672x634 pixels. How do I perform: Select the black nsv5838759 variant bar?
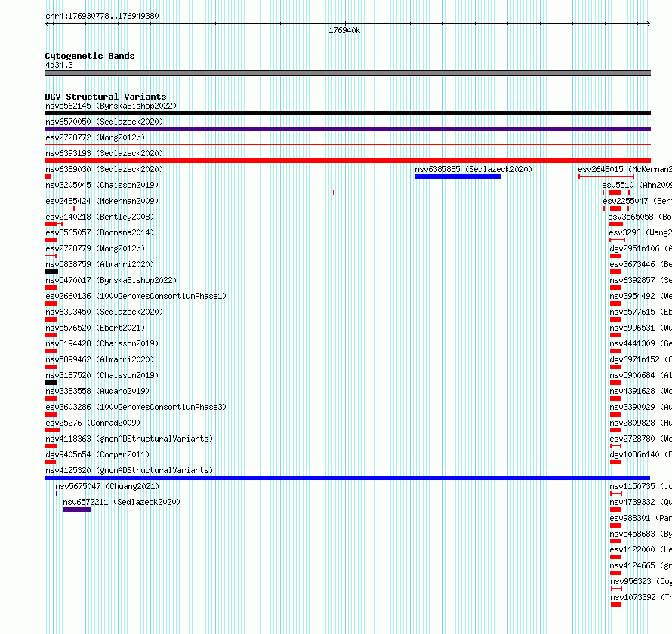(51, 272)
